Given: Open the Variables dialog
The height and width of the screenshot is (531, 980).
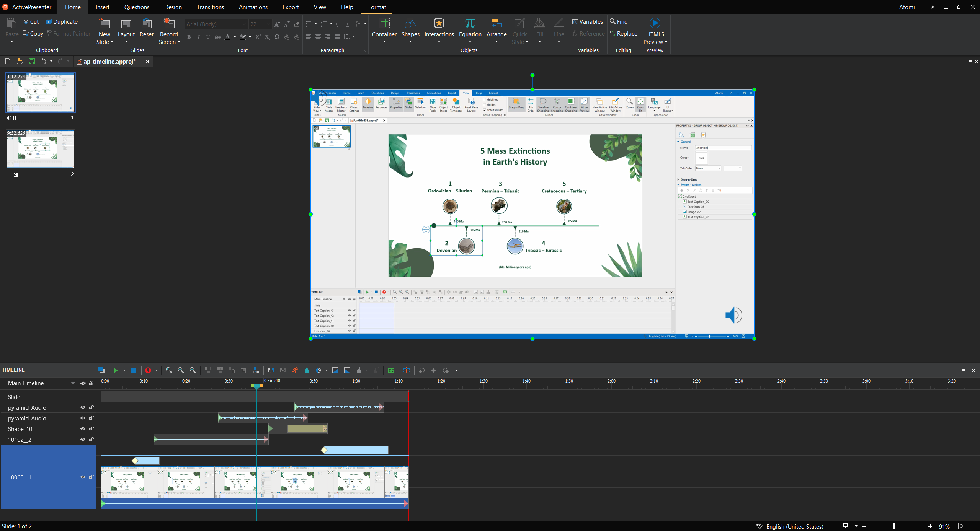Looking at the screenshot, I should pos(588,22).
